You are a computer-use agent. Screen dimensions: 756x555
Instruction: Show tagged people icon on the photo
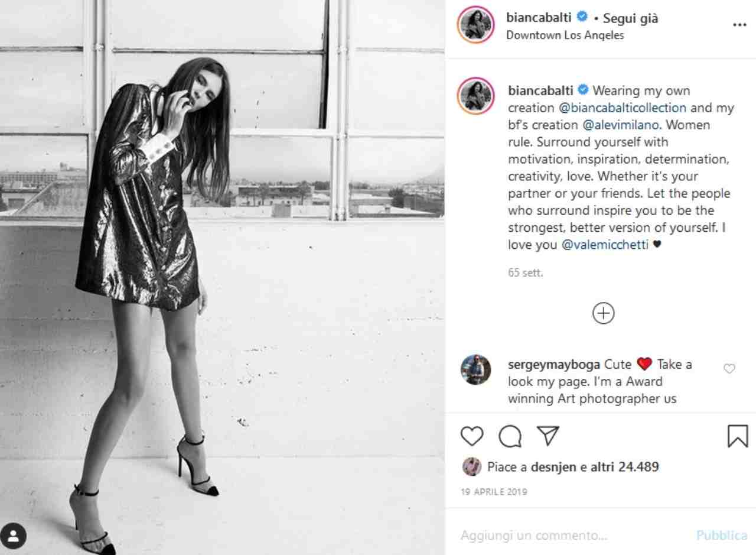click(14, 536)
